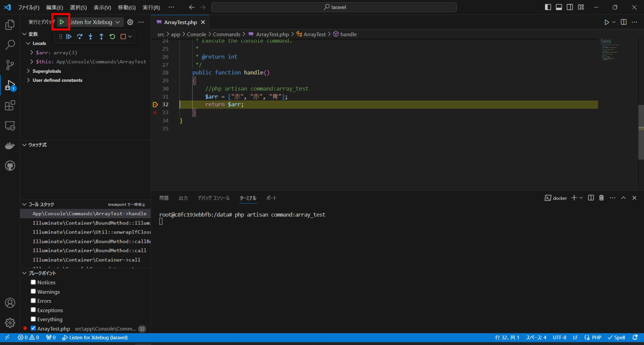Image resolution: width=644 pixels, height=345 pixels.
Task: Switch to the デバッグ コンソール tab
Action: pyautogui.click(x=213, y=198)
